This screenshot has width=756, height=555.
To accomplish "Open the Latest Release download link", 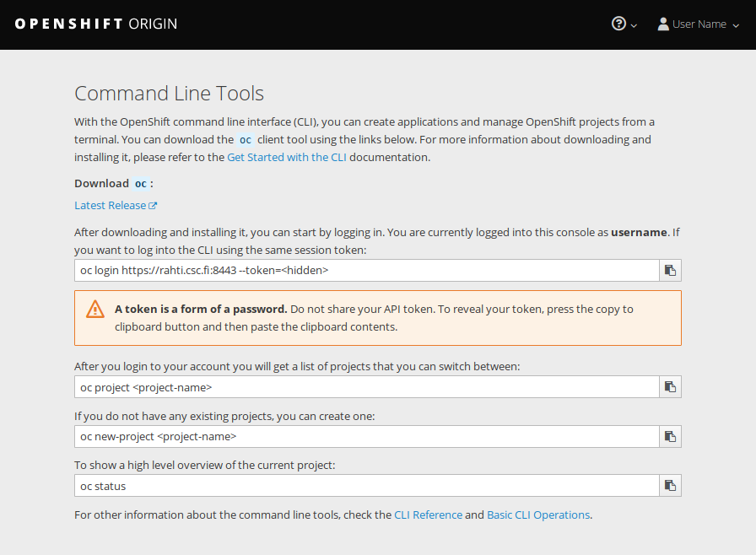I will coord(116,205).
